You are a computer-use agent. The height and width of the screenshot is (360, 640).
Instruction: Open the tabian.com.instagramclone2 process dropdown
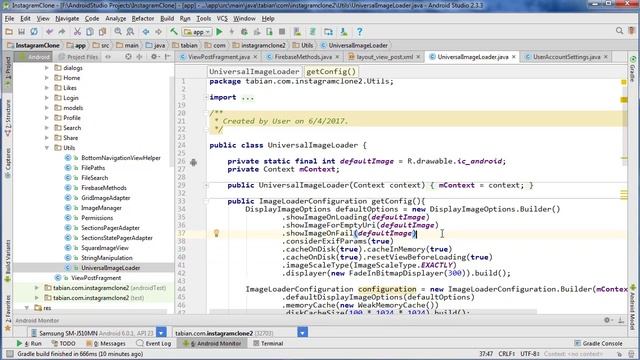[302, 333]
